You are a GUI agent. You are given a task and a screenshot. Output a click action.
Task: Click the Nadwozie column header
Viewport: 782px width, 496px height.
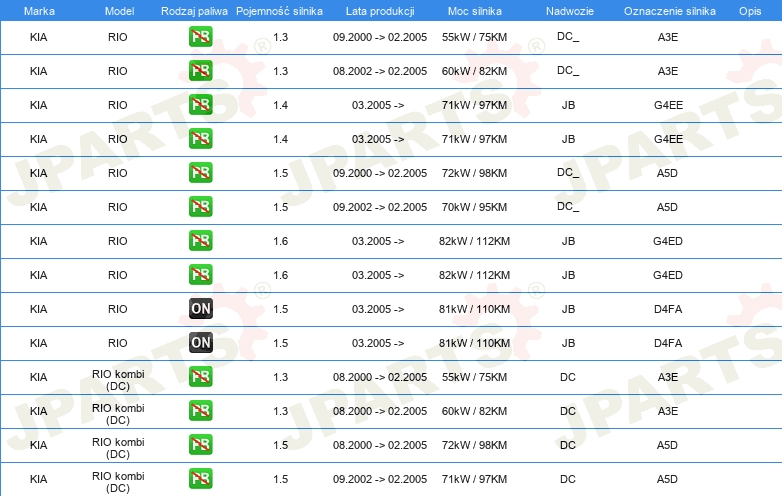pos(570,11)
